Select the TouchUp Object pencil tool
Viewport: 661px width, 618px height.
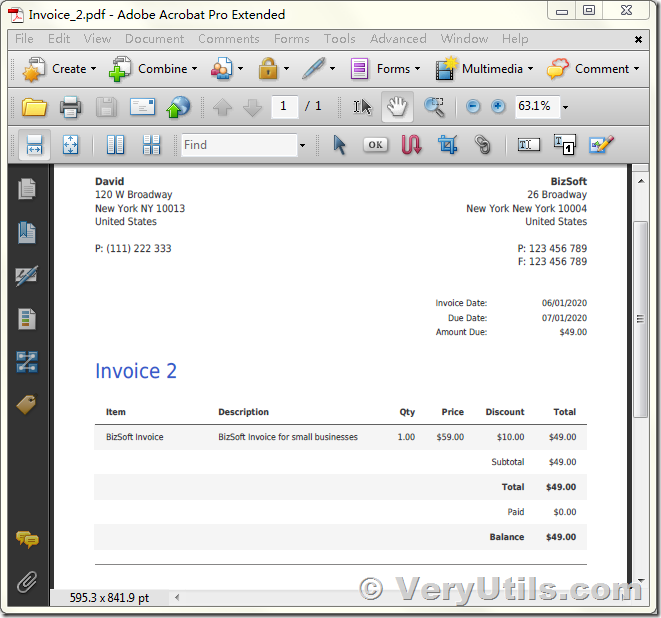[x=601, y=145]
